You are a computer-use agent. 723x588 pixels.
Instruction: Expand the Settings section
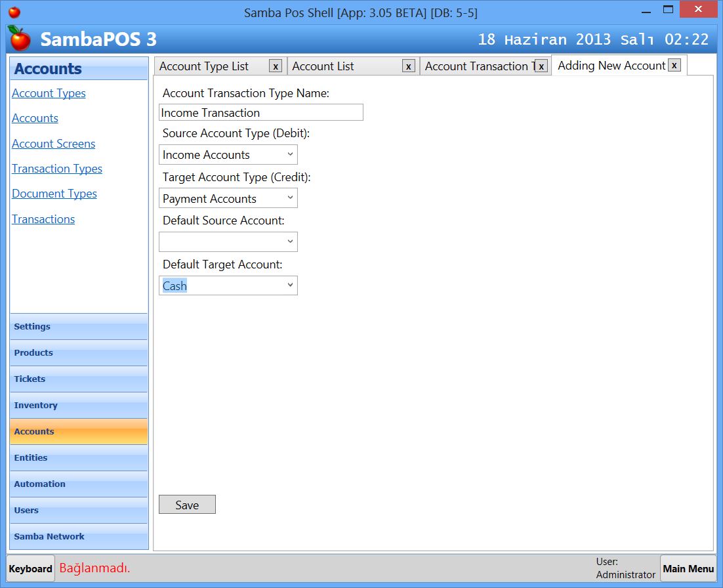(79, 327)
